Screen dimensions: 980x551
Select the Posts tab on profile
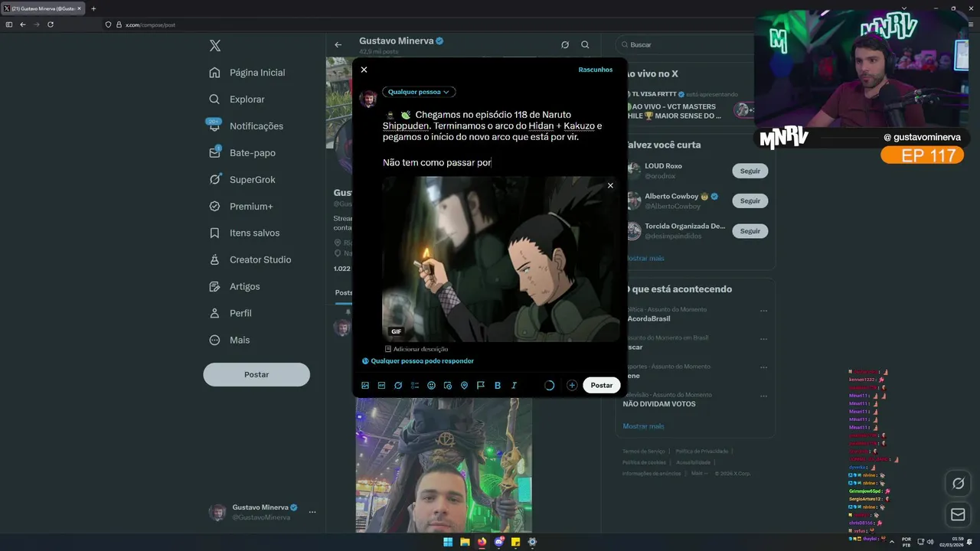click(344, 293)
